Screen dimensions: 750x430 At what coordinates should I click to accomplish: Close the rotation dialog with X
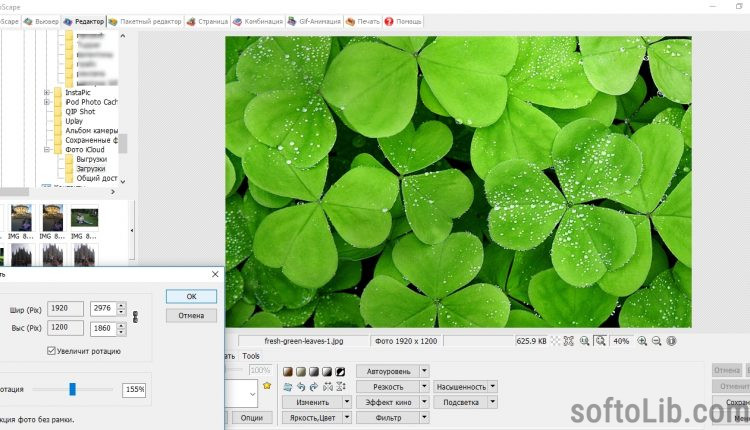point(215,274)
